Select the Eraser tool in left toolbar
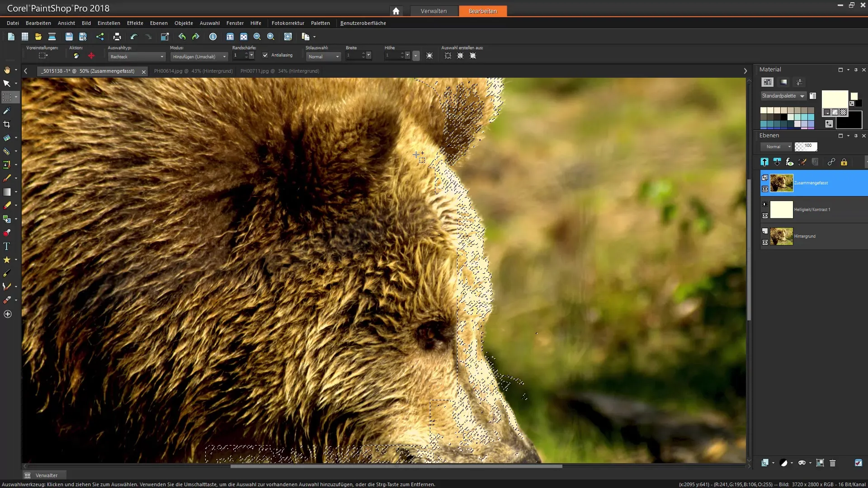Viewport: 868px width, 488px height. 7,206
